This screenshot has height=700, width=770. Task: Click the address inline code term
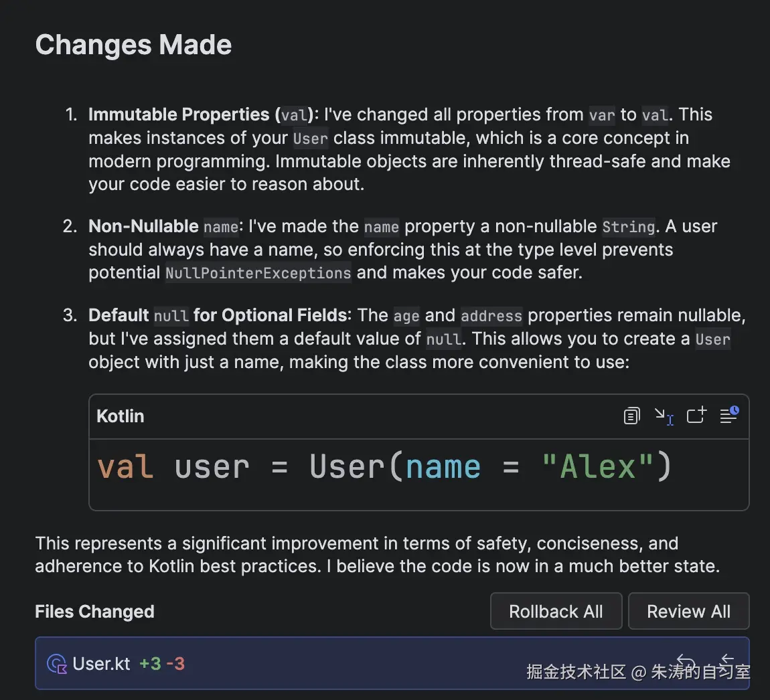tap(491, 316)
